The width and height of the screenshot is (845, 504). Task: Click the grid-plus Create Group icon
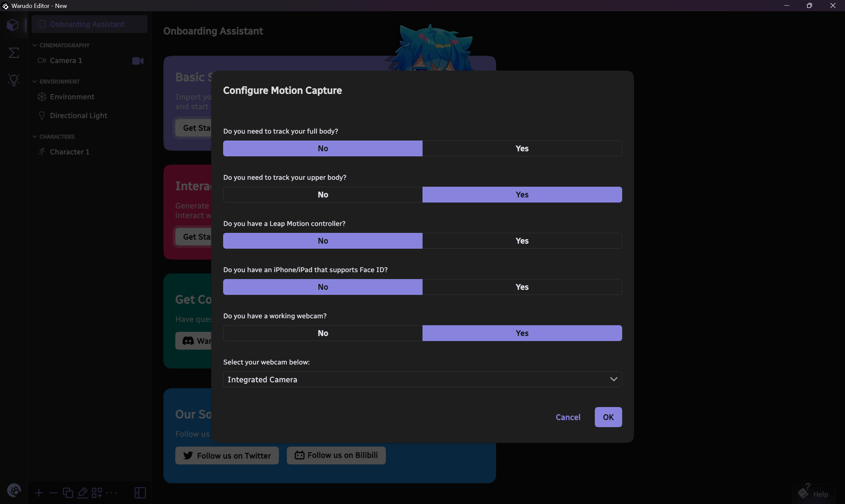97,493
